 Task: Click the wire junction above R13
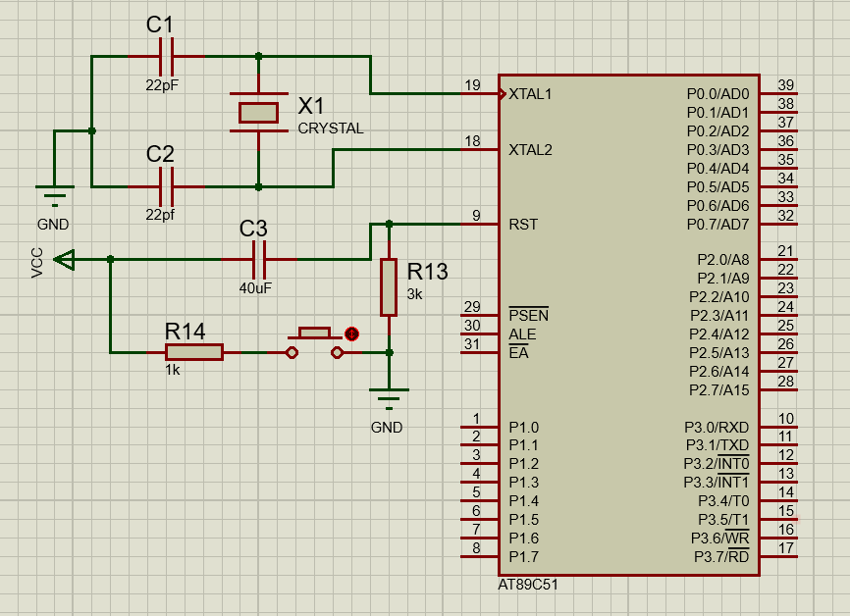coord(389,224)
